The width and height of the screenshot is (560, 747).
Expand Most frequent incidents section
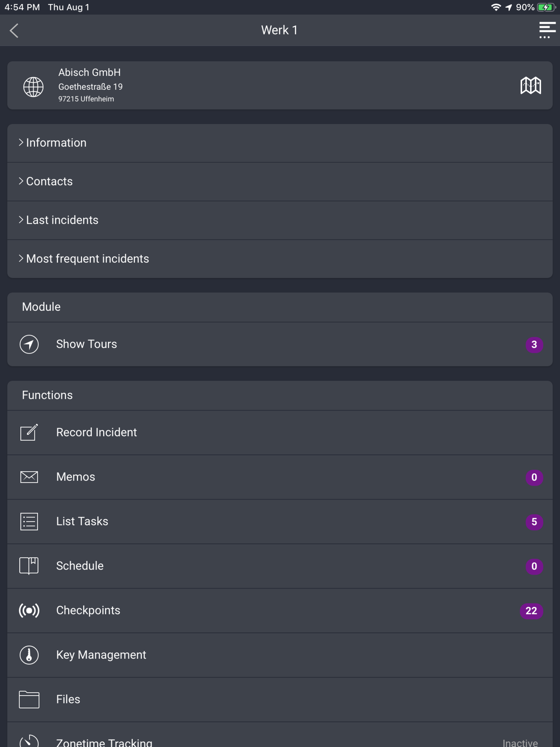point(280,259)
